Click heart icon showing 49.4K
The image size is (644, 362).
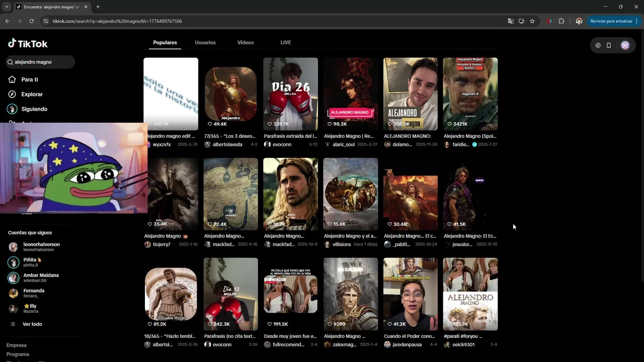(210, 124)
